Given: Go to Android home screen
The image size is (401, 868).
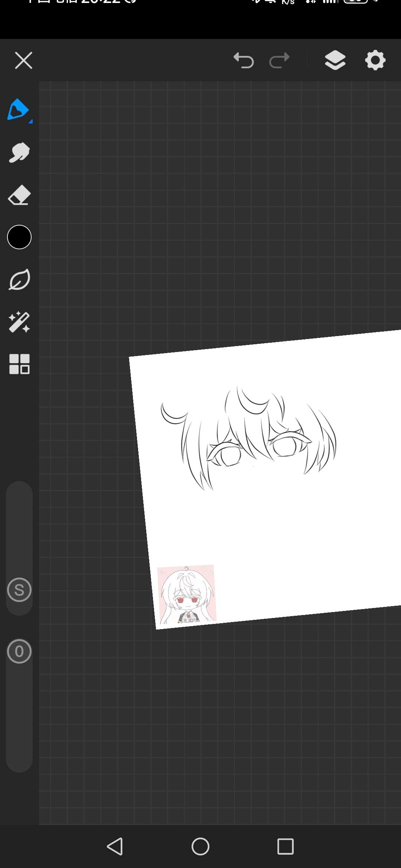Looking at the screenshot, I should (200, 846).
